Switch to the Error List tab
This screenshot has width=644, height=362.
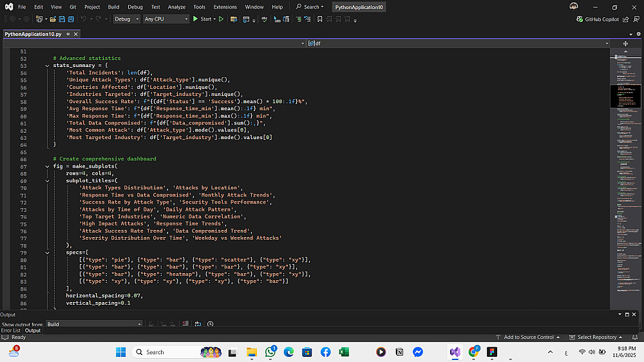pos(10,330)
